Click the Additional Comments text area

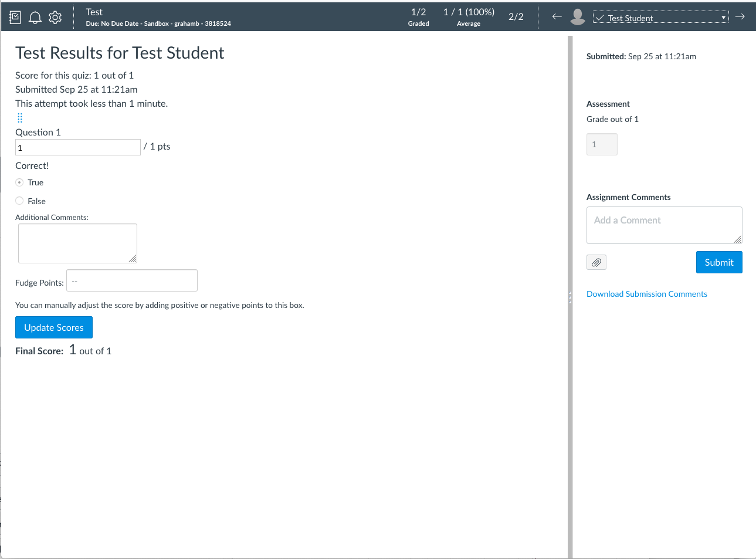tap(77, 243)
